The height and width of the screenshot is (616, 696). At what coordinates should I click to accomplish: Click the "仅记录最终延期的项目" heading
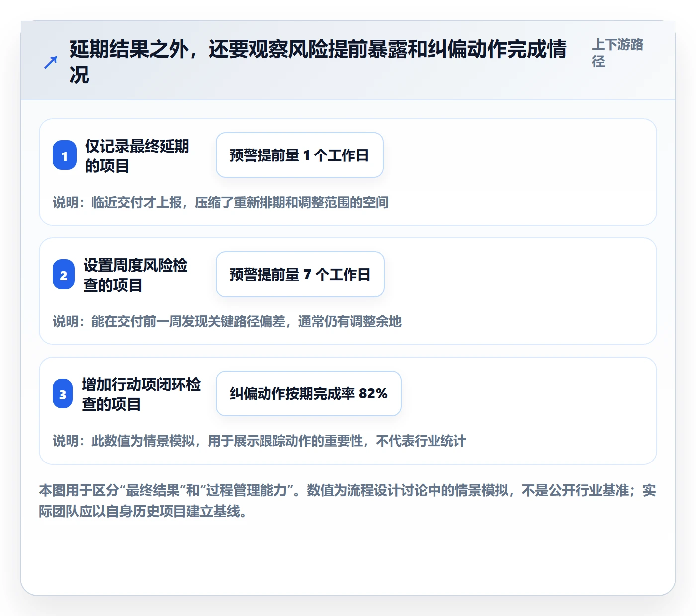(137, 155)
